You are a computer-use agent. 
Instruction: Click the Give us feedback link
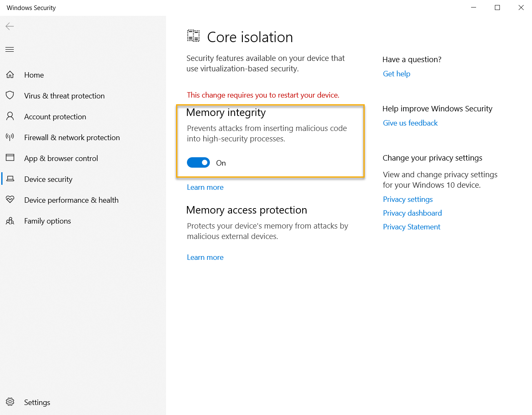(410, 123)
